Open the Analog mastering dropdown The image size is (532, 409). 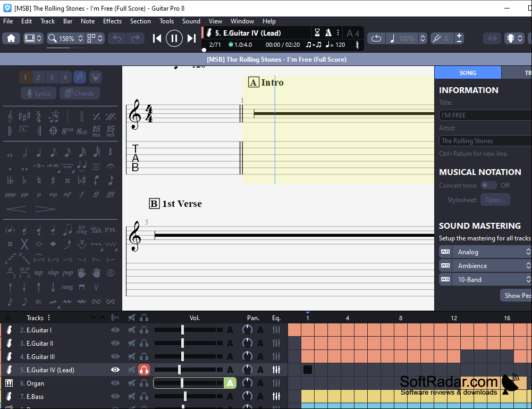click(x=492, y=252)
